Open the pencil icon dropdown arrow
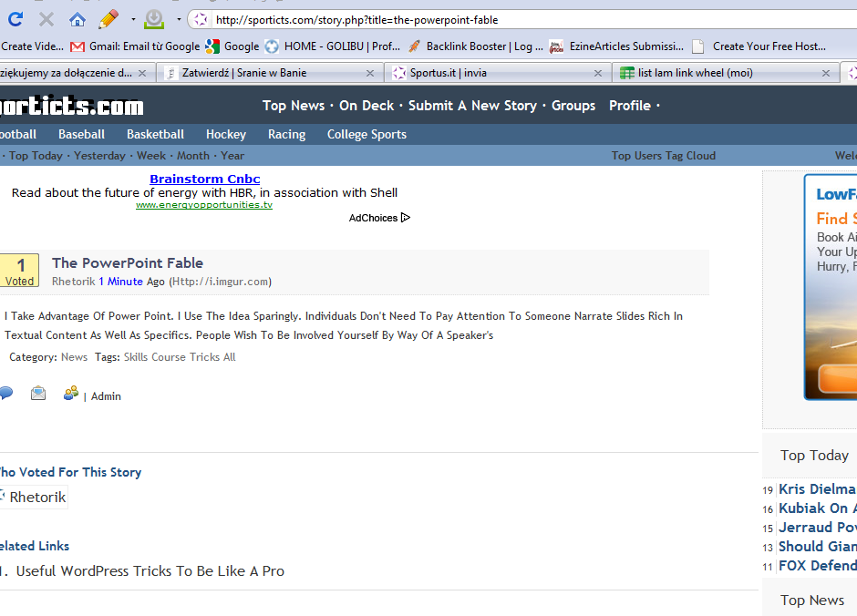 (x=133, y=20)
